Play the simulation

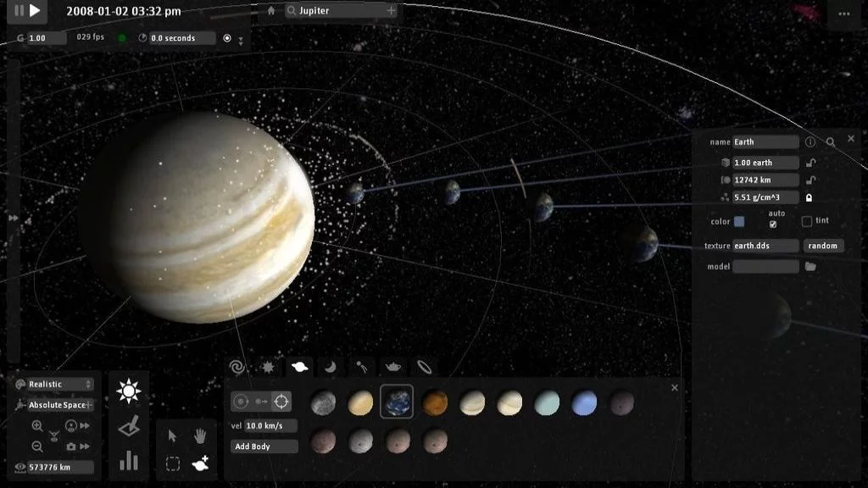(x=35, y=10)
